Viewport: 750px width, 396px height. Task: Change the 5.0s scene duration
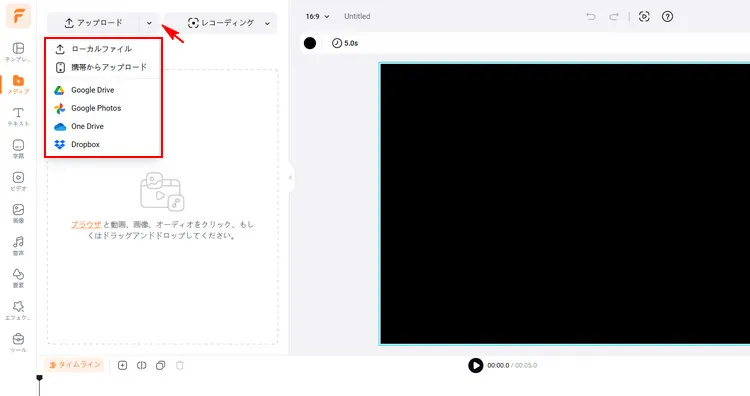point(345,43)
